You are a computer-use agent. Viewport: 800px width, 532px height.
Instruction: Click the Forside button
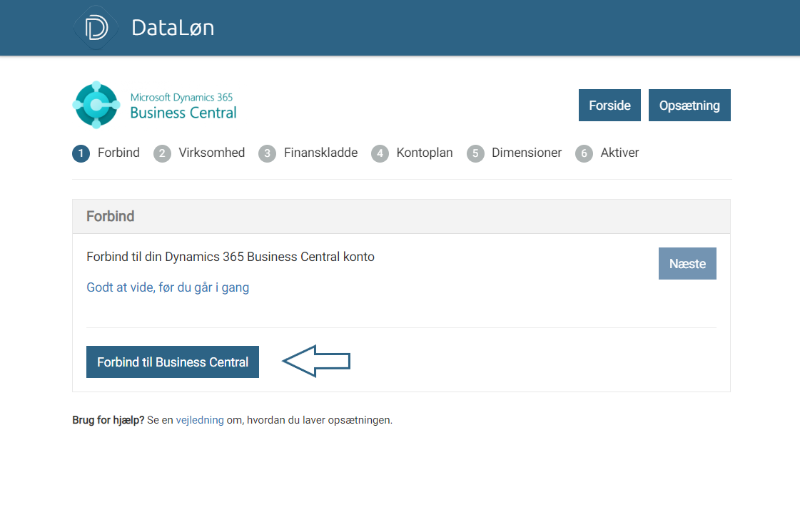pyautogui.click(x=609, y=105)
